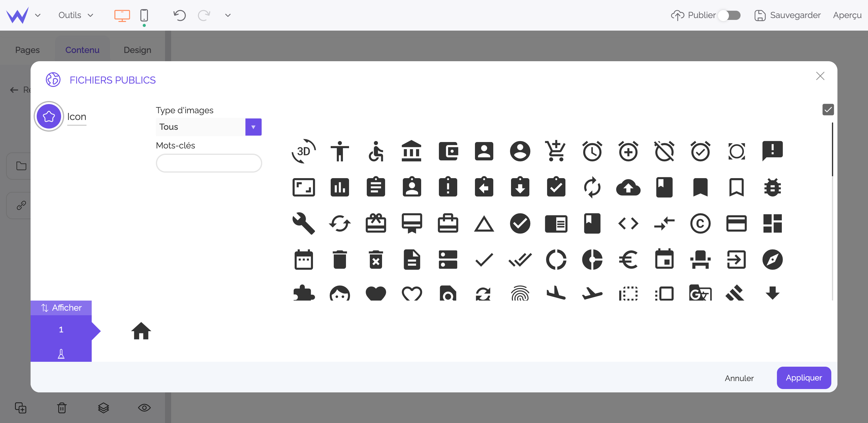Click the Appliquer button
The width and height of the screenshot is (868, 423).
click(x=804, y=377)
